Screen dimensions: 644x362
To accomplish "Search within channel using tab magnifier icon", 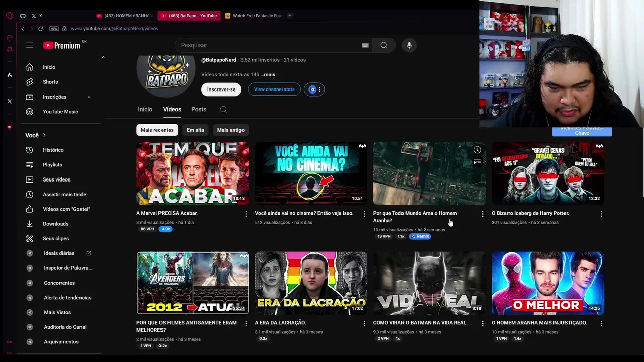I will 224,109.
